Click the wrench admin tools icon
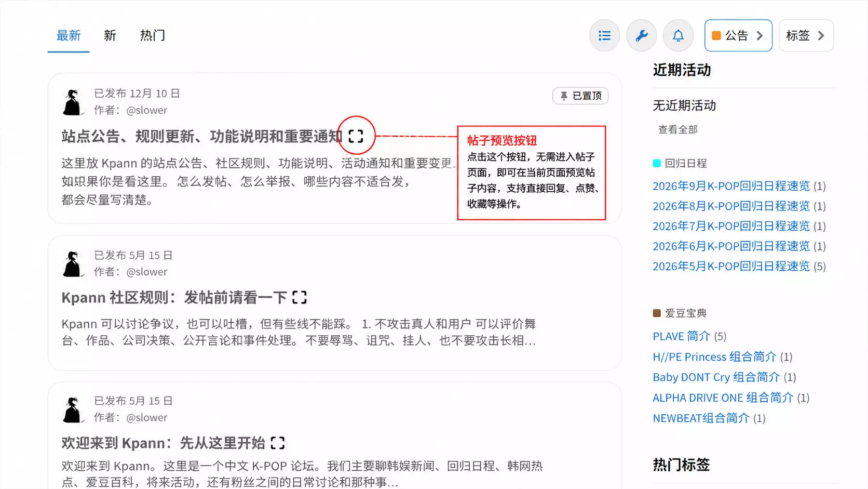 [x=642, y=35]
